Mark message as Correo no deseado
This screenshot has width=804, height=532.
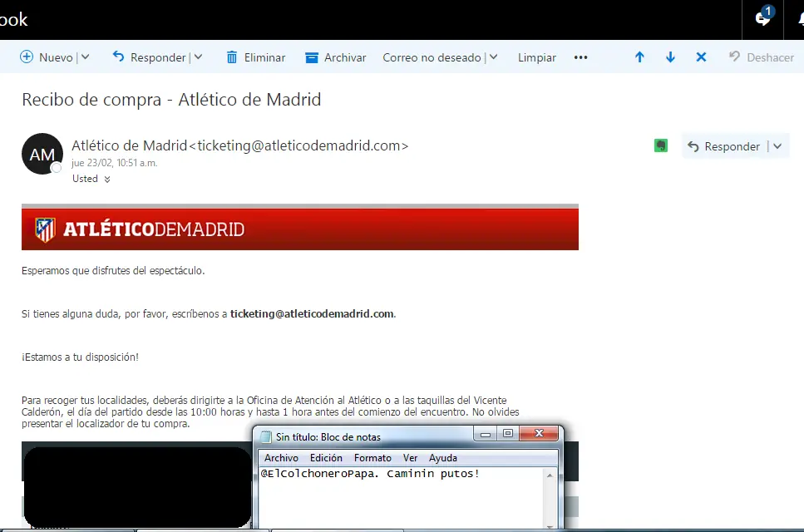pos(432,57)
